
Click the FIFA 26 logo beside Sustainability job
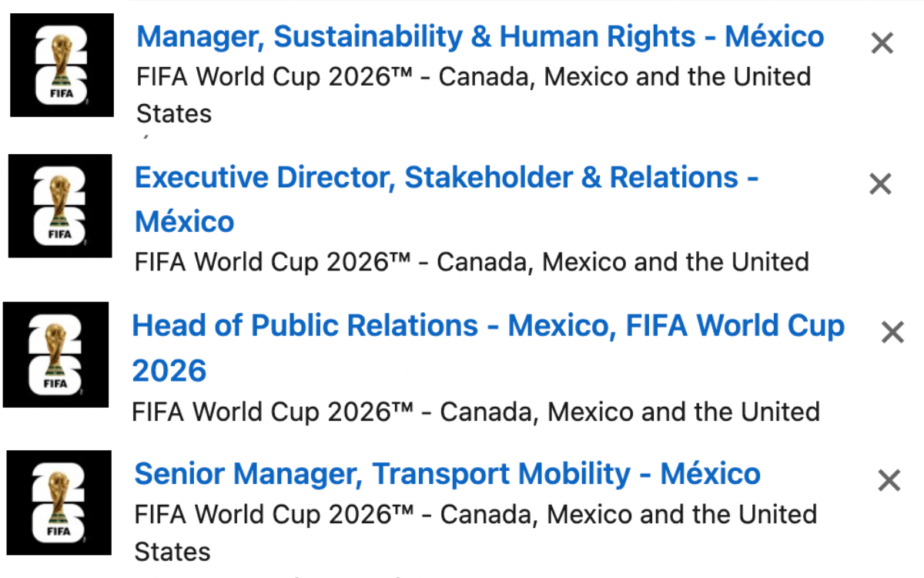62,66
